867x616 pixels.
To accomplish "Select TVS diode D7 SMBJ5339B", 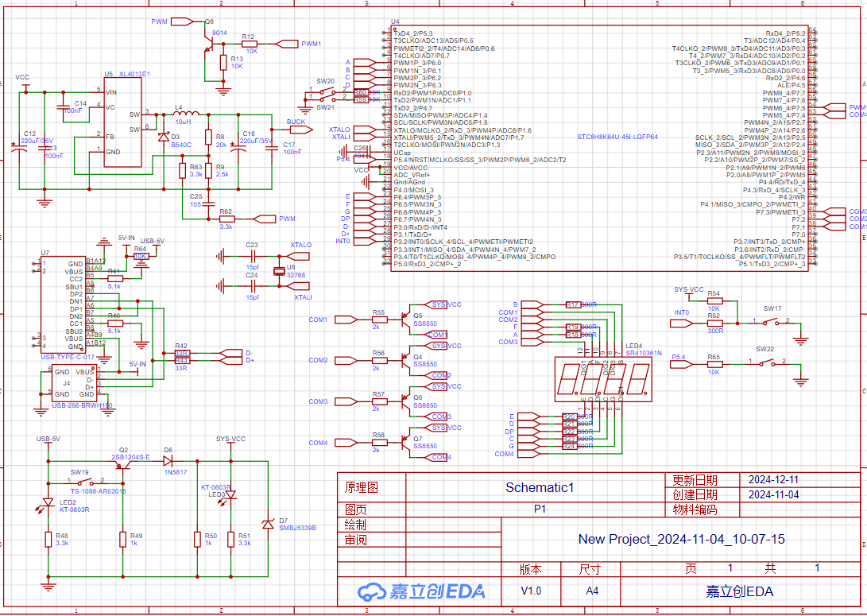I will (268, 523).
